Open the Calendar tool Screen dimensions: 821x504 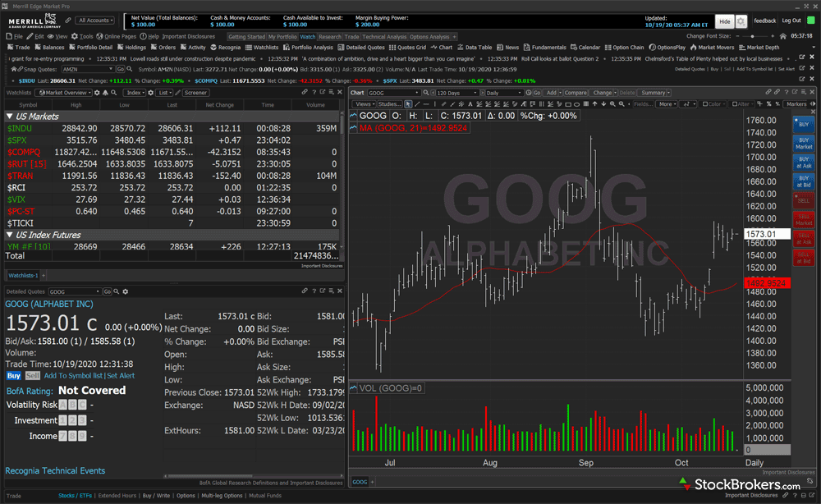click(589, 48)
